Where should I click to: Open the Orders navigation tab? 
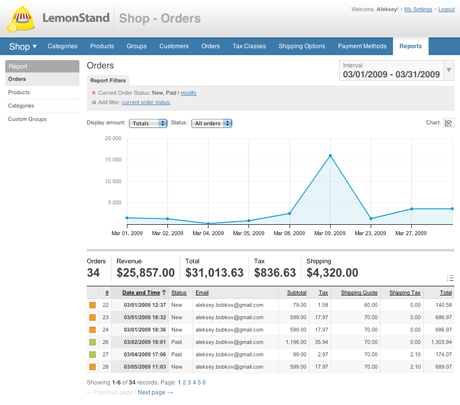click(211, 46)
